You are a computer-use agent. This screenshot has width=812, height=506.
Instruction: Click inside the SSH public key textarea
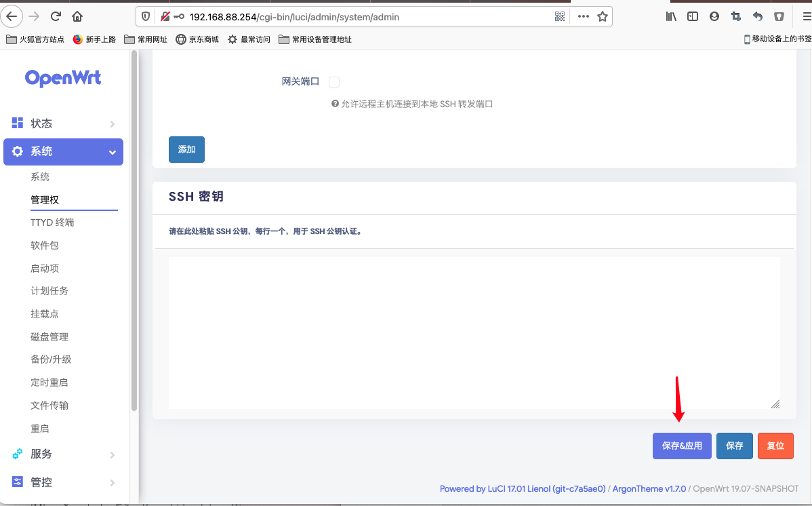pos(474,333)
